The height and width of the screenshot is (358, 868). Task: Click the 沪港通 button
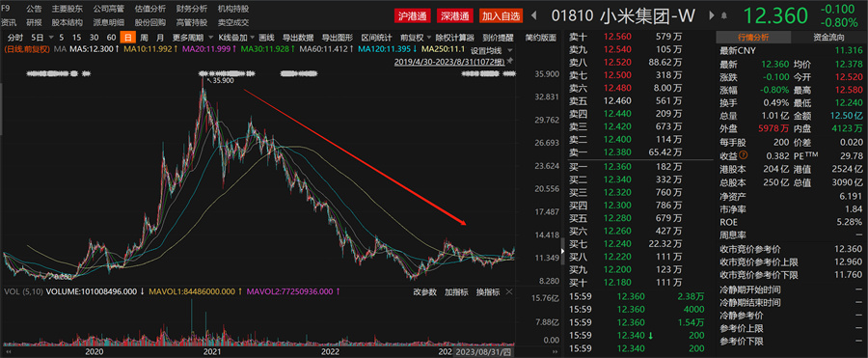click(x=413, y=16)
